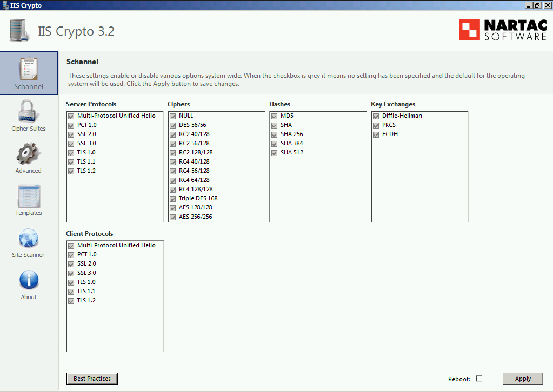
Task: Toggle client SSL 3.0 checkbox
Action: coord(71,273)
